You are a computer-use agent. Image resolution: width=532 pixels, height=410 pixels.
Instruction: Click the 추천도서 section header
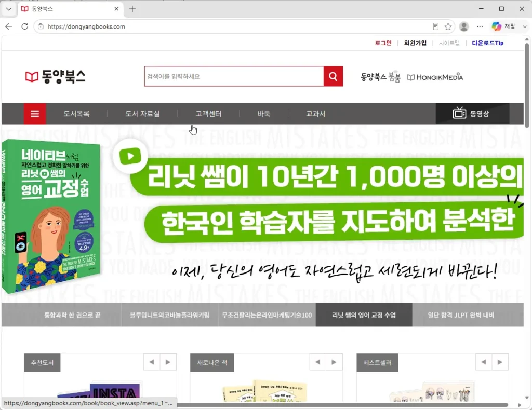click(43, 363)
